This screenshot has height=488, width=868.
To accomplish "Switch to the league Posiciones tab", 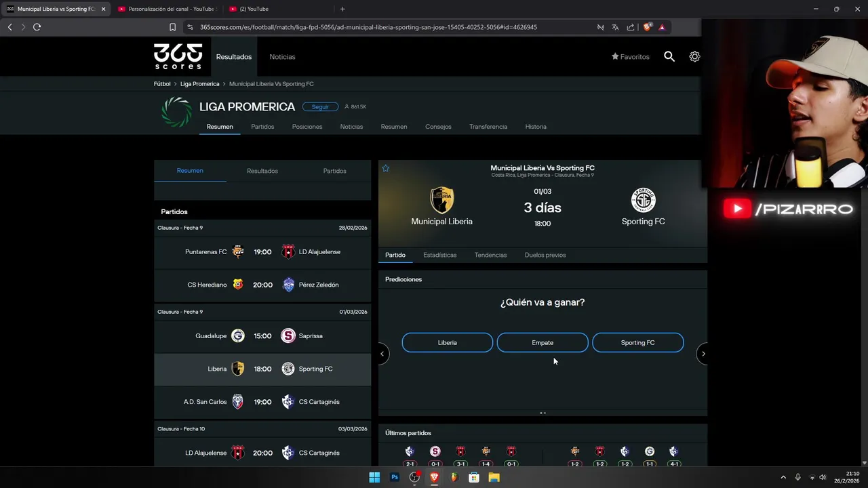I will point(307,127).
